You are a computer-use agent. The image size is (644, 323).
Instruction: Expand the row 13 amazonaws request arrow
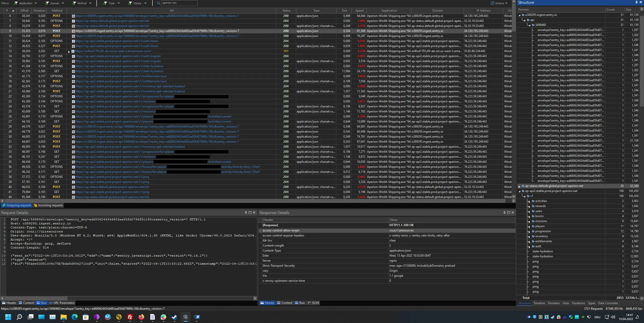click(69, 51)
